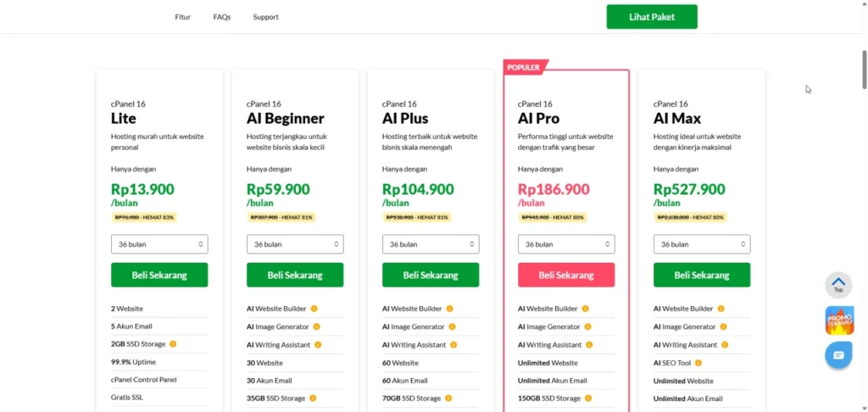
Task: Click red Beli Sekarang for AI Pro
Action: coord(566,275)
